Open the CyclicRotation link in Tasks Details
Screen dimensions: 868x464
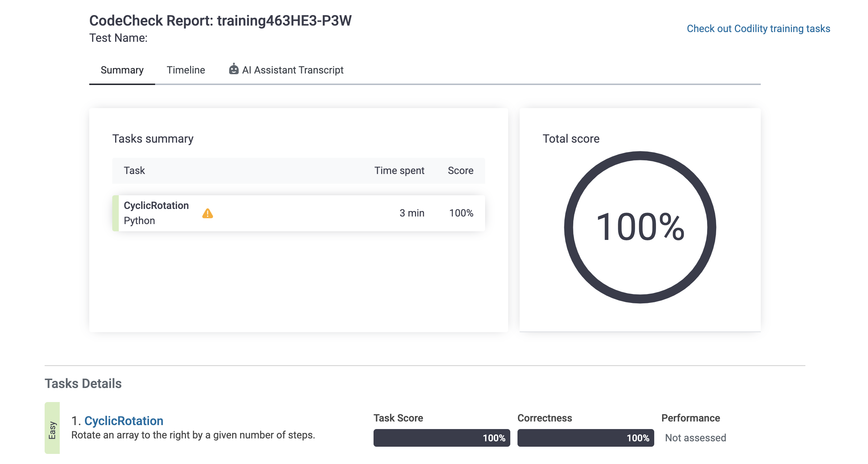pos(124,421)
